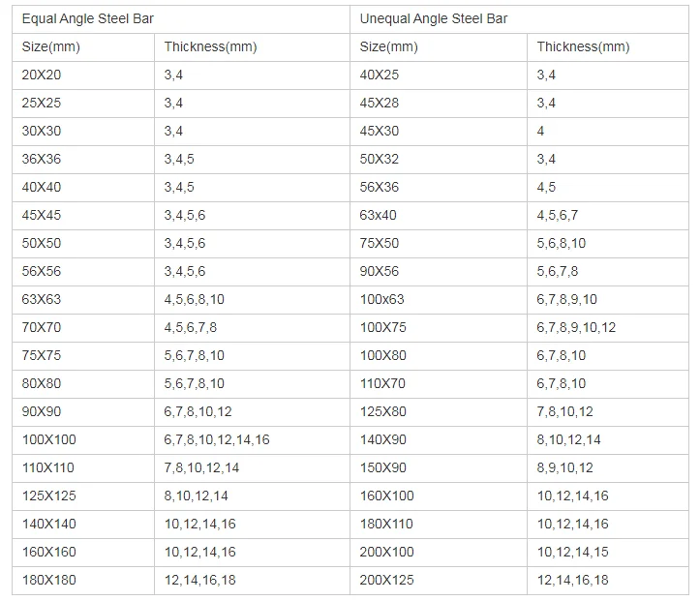The image size is (700, 601).
Task: Select the 125X80 size cell
Action: [382, 411]
